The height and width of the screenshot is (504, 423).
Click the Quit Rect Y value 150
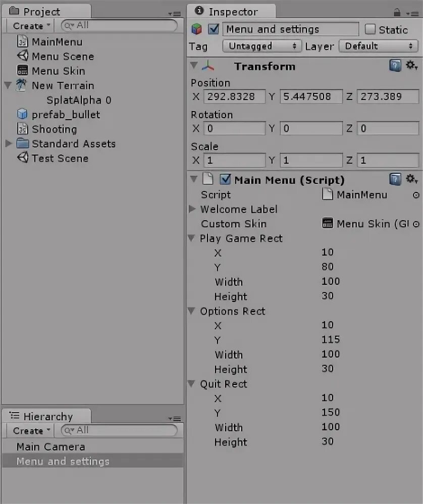(x=331, y=412)
